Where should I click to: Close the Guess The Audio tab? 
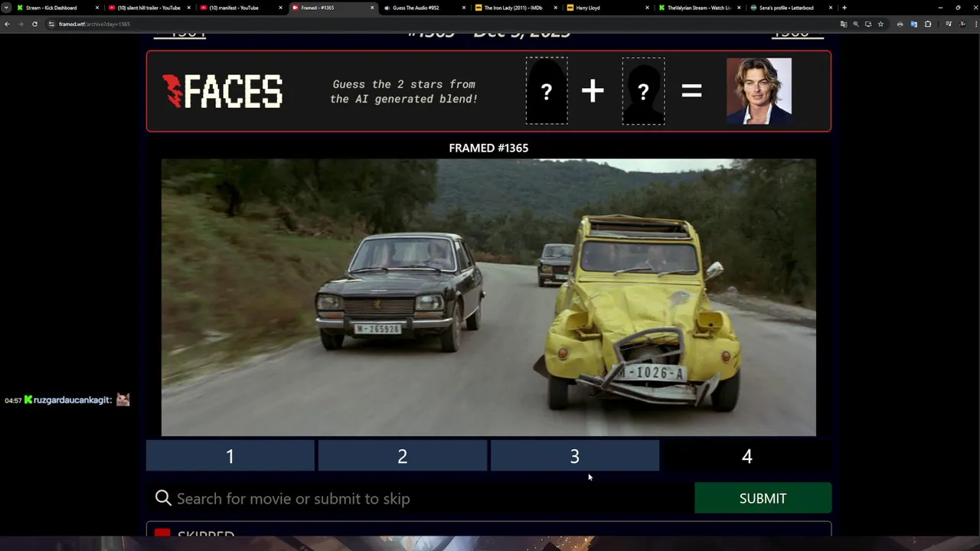[464, 8]
